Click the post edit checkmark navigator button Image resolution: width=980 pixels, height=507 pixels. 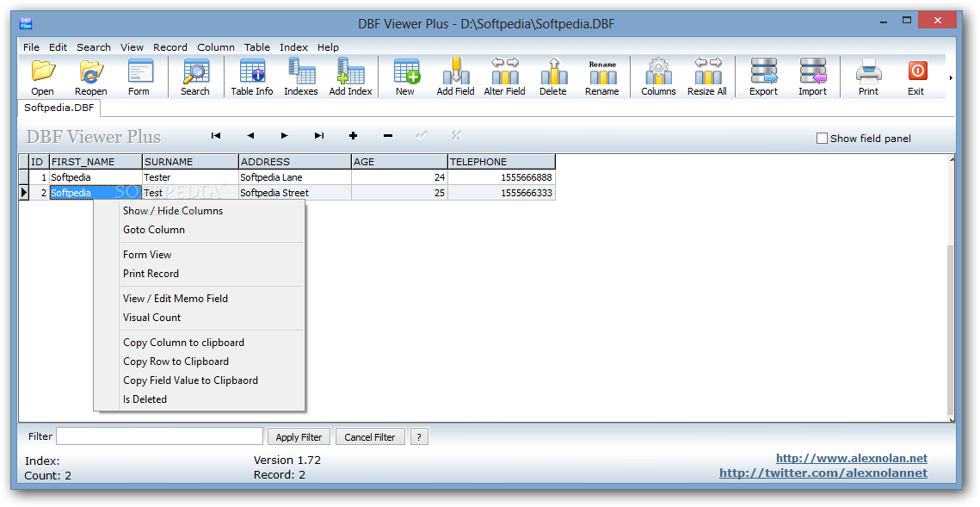(x=422, y=136)
